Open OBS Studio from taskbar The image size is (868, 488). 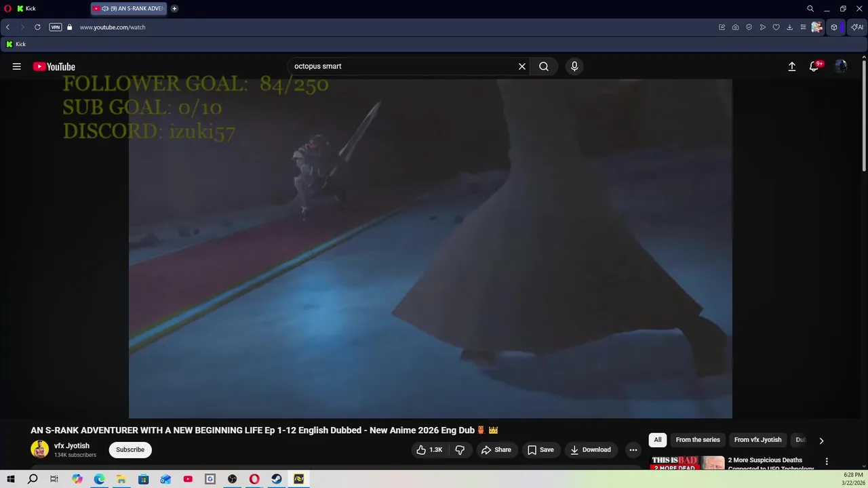[x=233, y=479]
